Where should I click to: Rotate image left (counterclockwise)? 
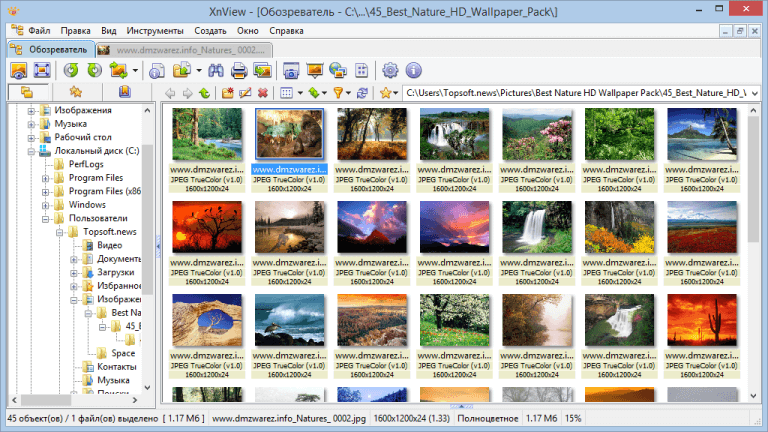tap(71, 71)
